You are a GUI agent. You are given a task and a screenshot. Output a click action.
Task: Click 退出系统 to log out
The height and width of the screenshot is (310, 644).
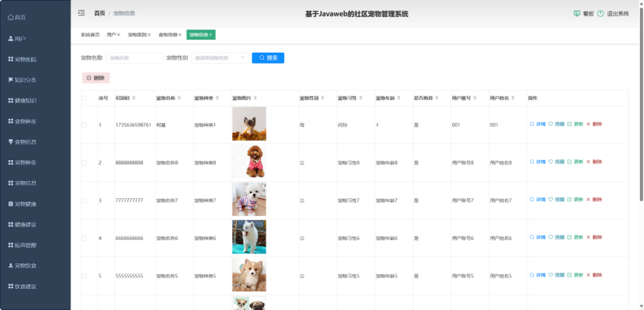pyautogui.click(x=613, y=13)
